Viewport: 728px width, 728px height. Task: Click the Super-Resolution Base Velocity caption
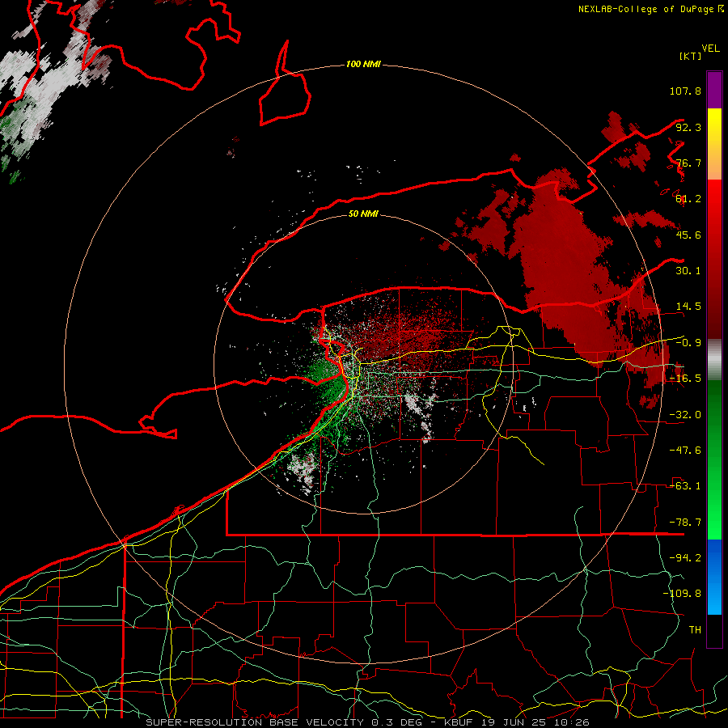point(368,722)
